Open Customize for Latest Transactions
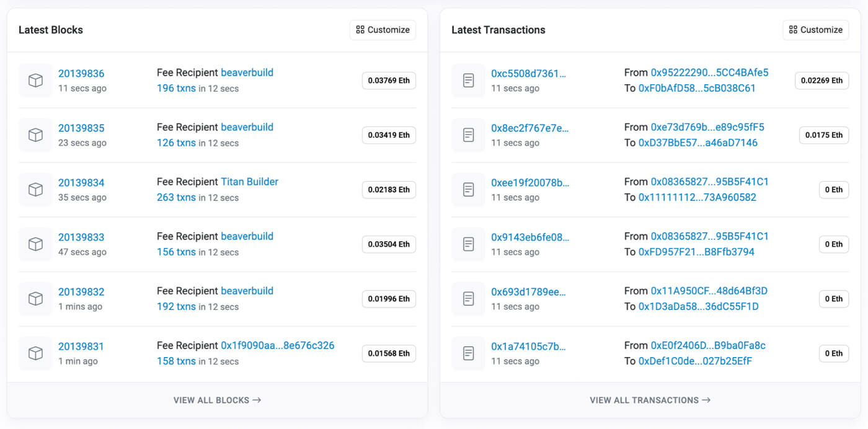The image size is (868, 429). 815,30
